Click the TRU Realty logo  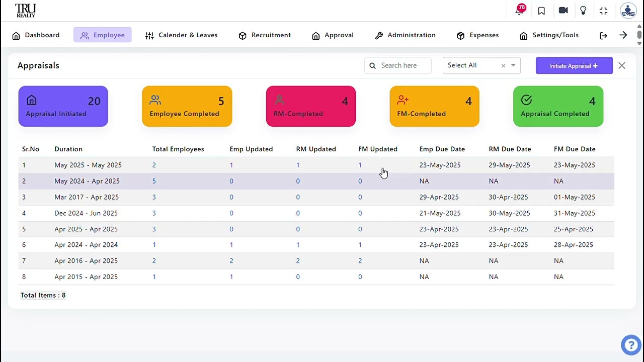pos(25,11)
